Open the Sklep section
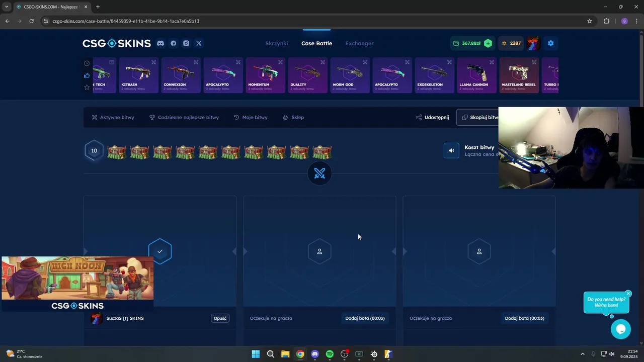Screen dimensions: 644x362 point(293,117)
